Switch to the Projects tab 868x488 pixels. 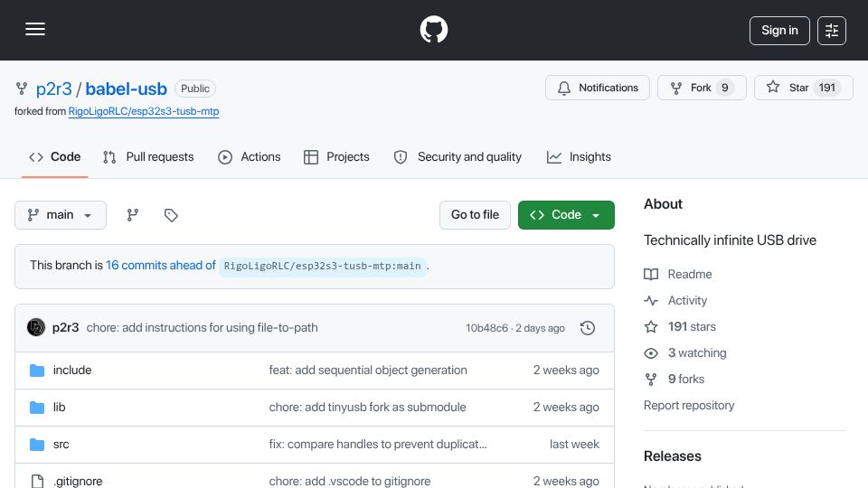(x=336, y=157)
